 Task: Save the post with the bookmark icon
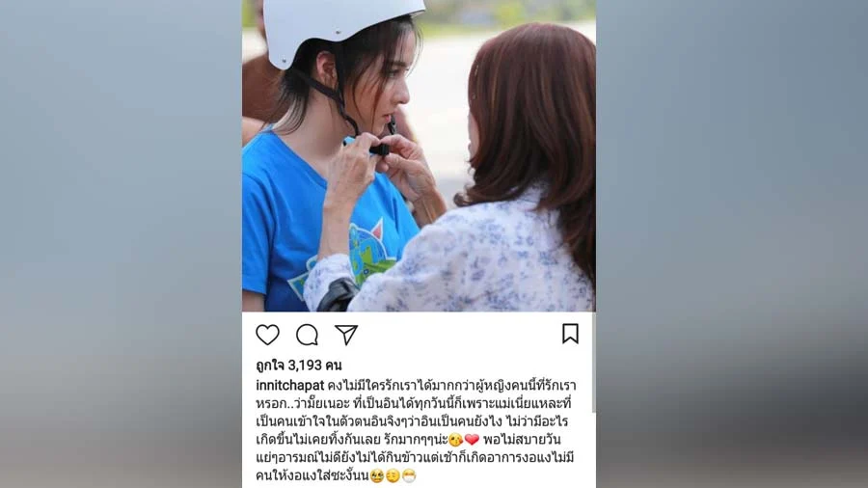click(x=570, y=334)
